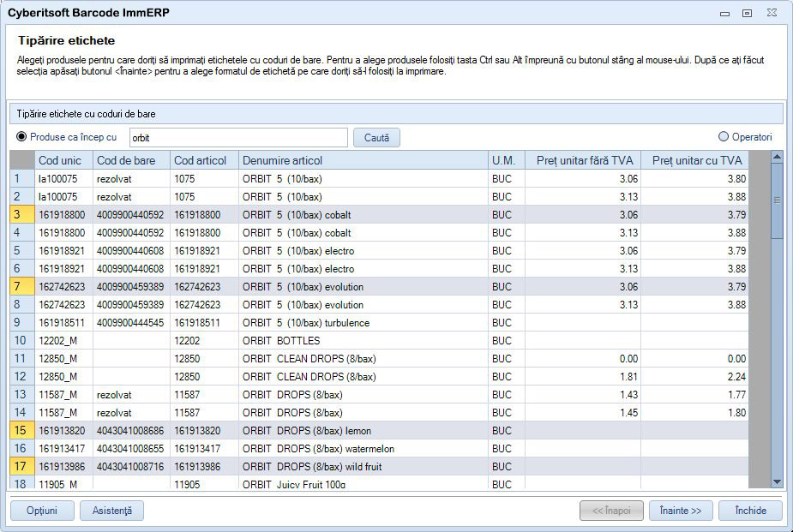Click 'ORBIT 5 (10/bax) turbulence' cell
The height and width of the screenshot is (532, 793).
[x=363, y=322]
